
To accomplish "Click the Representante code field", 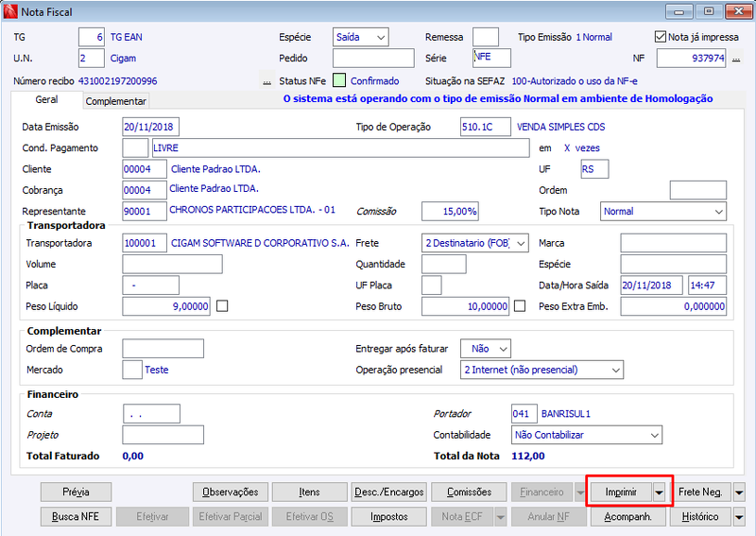I will (x=145, y=212).
